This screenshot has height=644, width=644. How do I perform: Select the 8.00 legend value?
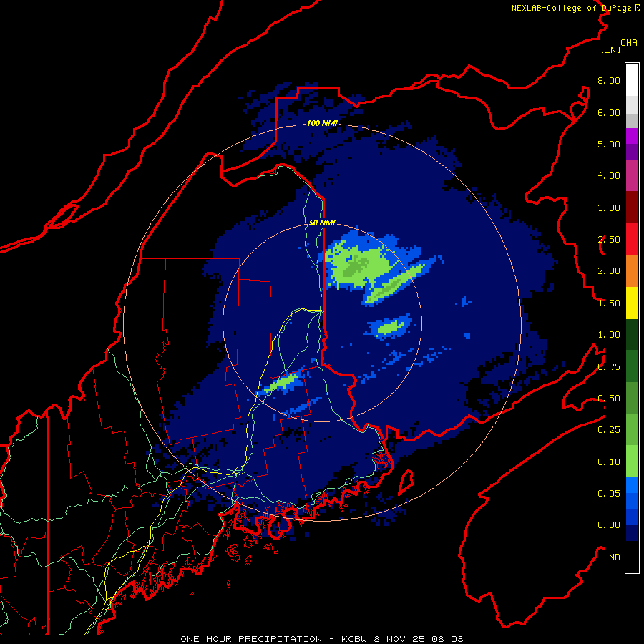point(609,80)
